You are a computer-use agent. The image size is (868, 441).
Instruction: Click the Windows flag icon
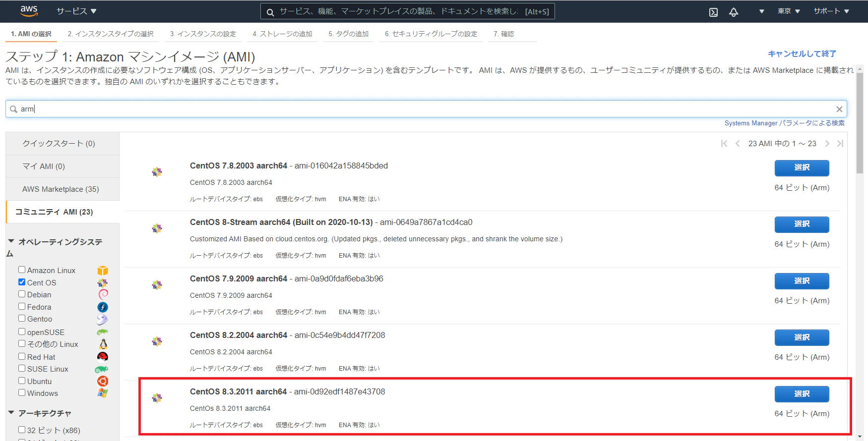pyautogui.click(x=103, y=393)
